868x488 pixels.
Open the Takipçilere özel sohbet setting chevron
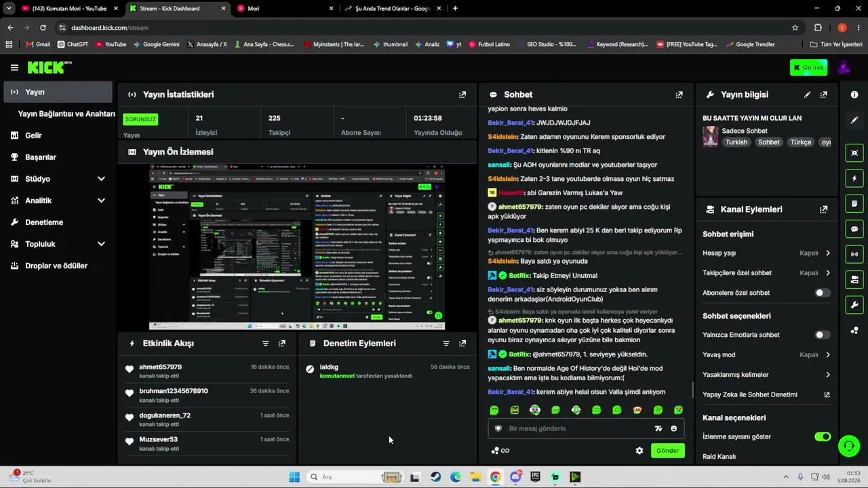click(828, 273)
